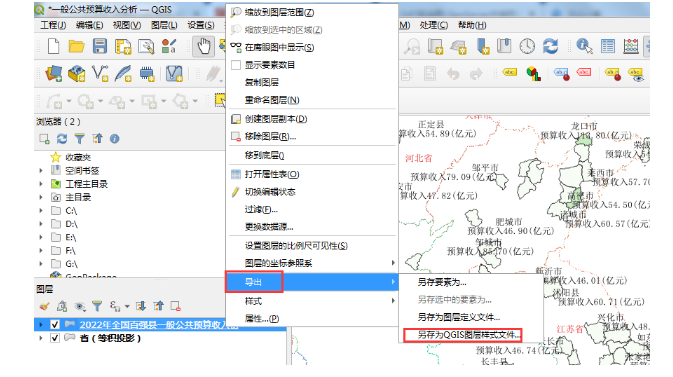Click the New Spatial Bookmark icon
Viewport: 673px width, 377px height.
(x=482, y=46)
